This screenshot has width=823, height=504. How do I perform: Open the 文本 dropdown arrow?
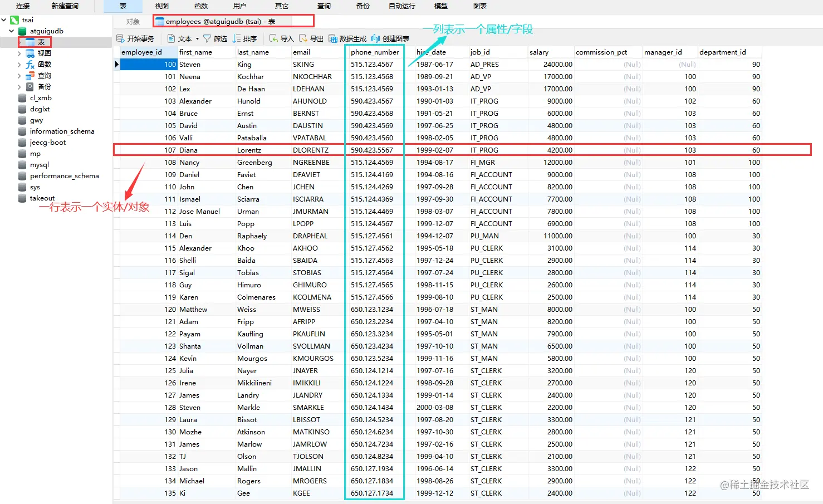197,39
